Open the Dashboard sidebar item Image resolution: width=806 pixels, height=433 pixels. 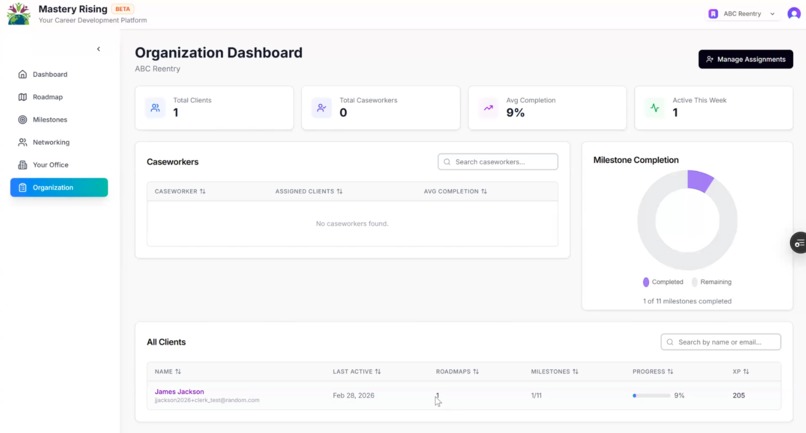click(x=59, y=74)
